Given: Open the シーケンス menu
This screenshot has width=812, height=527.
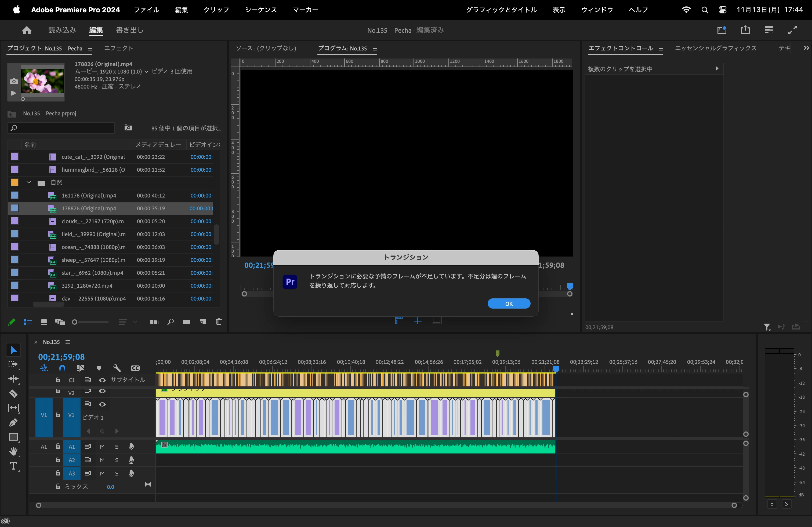Looking at the screenshot, I should tap(261, 10).
